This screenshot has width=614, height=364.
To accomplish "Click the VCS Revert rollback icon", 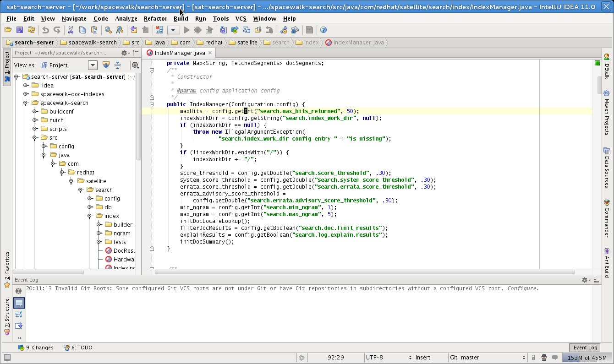I will (x=269, y=30).
